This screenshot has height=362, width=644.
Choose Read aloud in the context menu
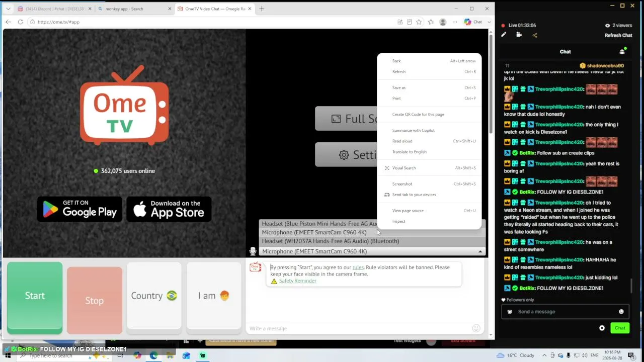[x=429, y=141]
